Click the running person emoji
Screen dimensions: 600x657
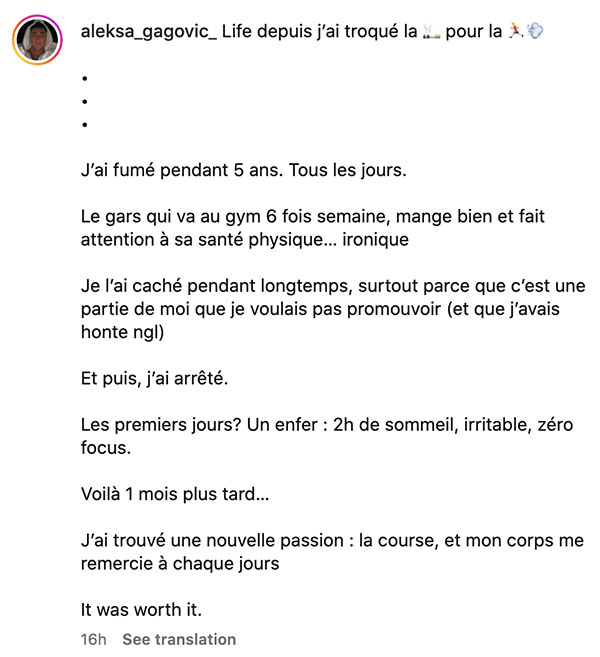(x=516, y=31)
